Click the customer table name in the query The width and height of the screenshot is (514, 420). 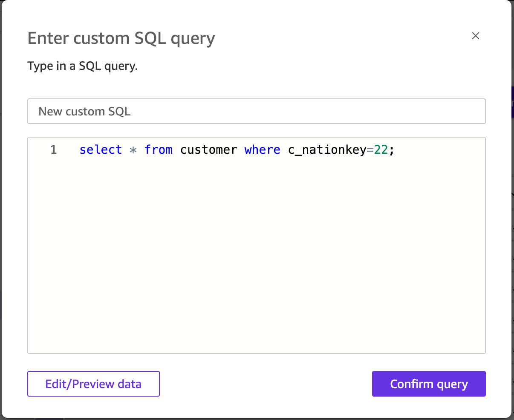pyautogui.click(x=208, y=150)
